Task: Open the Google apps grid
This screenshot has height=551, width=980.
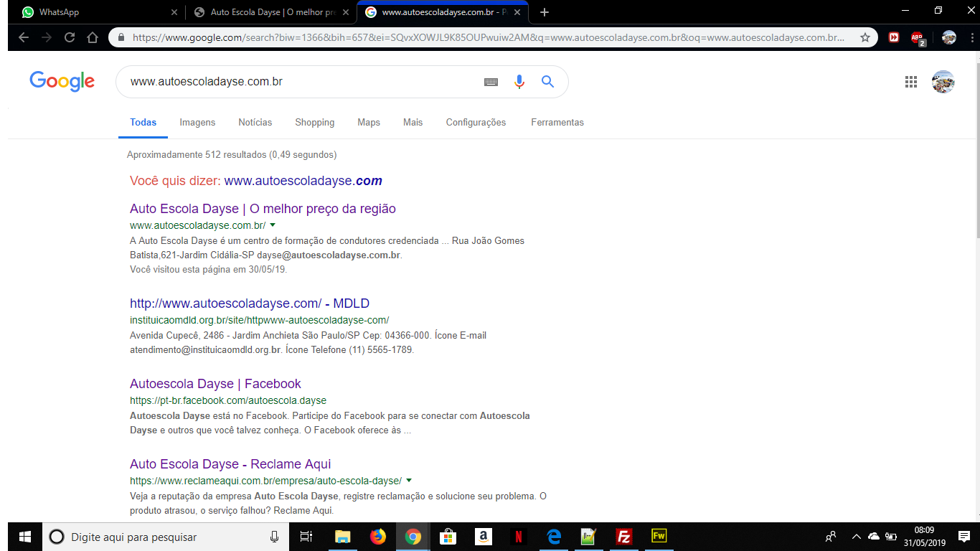Action: [911, 82]
